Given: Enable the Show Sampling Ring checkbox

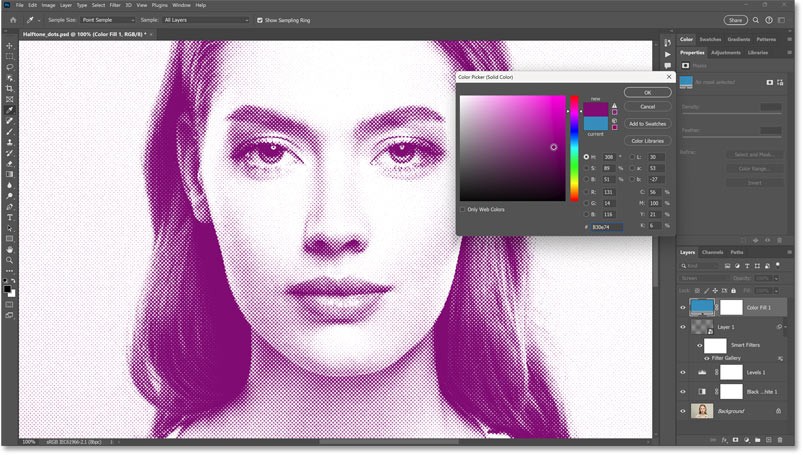Looking at the screenshot, I should pyautogui.click(x=260, y=19).
